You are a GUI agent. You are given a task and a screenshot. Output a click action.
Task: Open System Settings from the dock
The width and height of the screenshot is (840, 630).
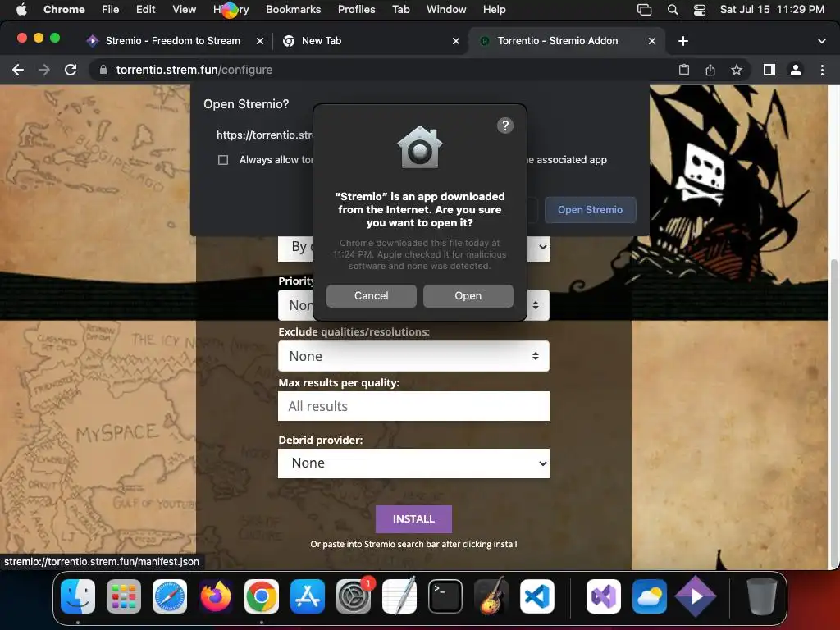354,596
